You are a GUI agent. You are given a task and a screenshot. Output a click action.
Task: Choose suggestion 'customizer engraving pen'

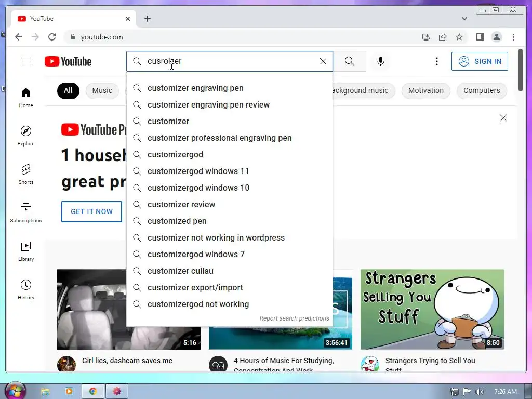click(x=230, y=88)
